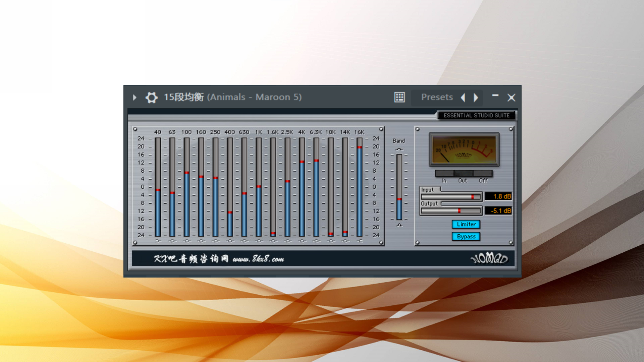Image resolution: width=644 pixels, height=362 pixels.
Task: Click the filter shape icon under 4K band
Action: point(302,241)
